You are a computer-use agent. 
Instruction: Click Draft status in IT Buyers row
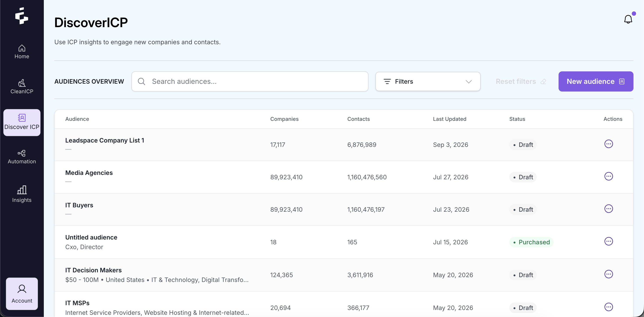[x=523, y=210]
